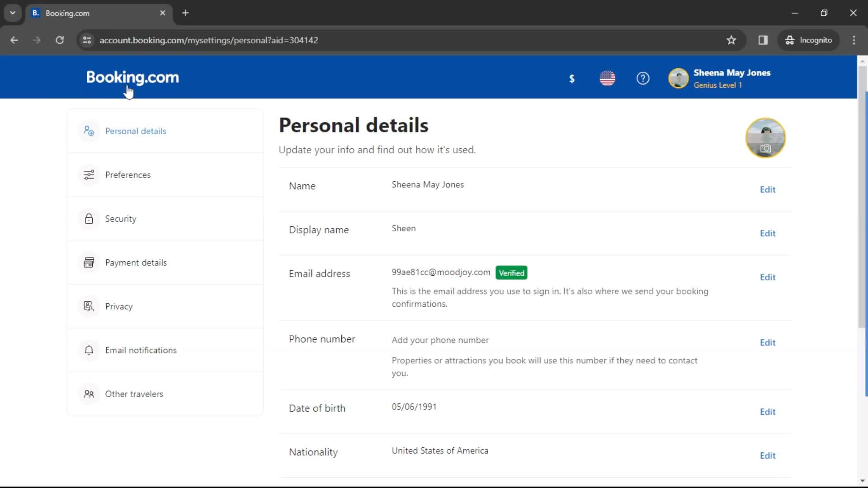Click Edit for Display name Sheen
Screen dimensions: 868x488
tap(769, 233)
